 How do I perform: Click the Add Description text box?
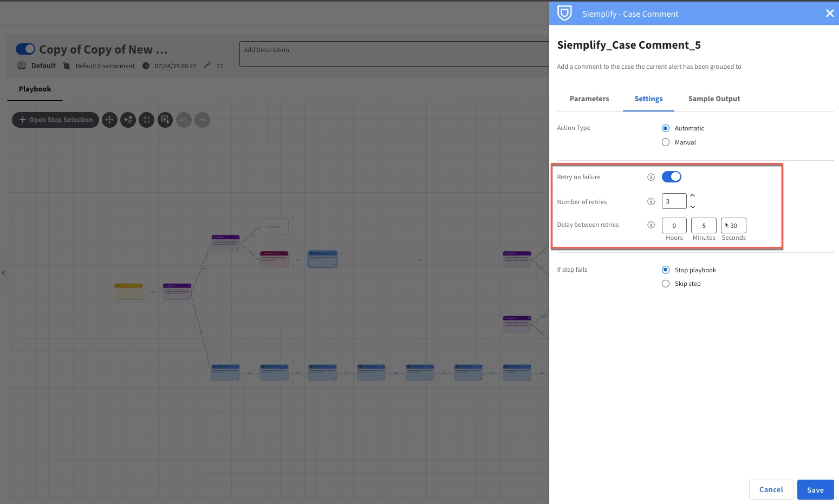click(394, 54)
